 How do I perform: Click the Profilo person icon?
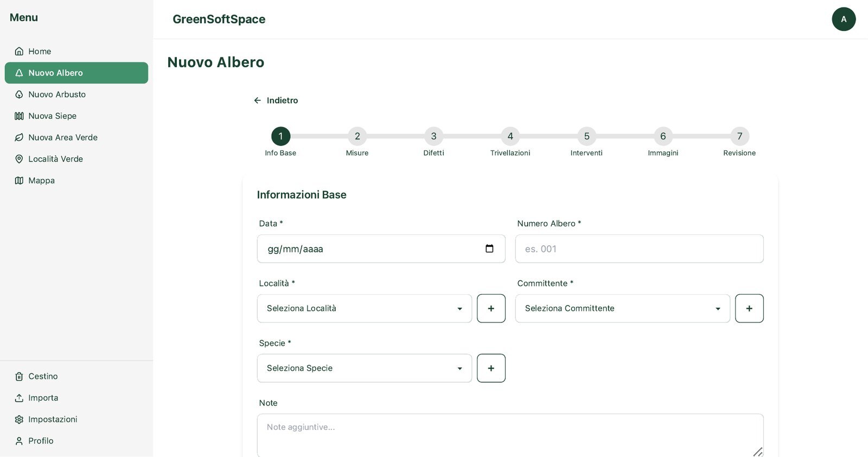tap(19, 441)
